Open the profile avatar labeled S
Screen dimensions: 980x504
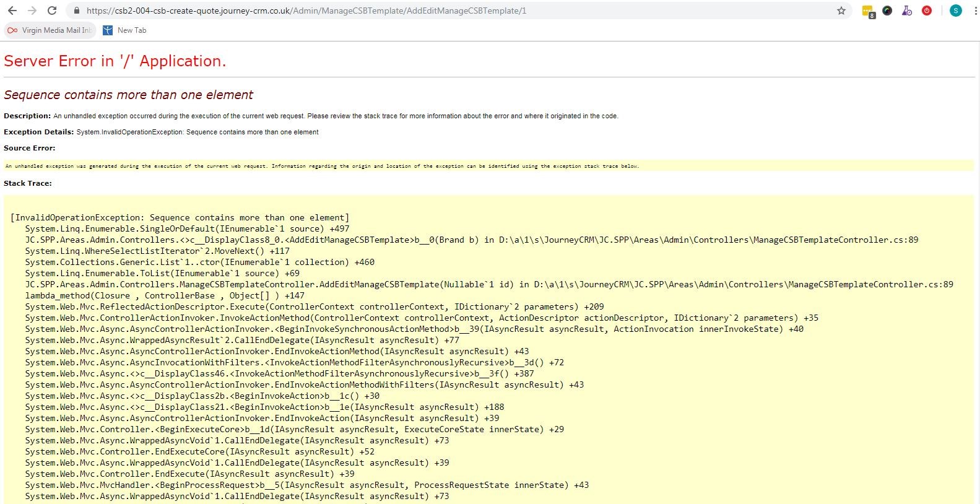956,11
